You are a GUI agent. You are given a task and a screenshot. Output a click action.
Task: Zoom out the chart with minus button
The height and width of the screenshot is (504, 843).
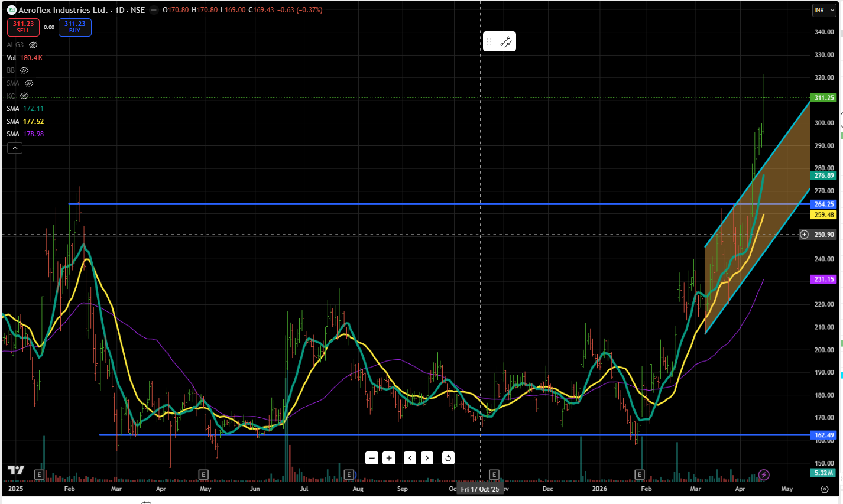(372, 458)
